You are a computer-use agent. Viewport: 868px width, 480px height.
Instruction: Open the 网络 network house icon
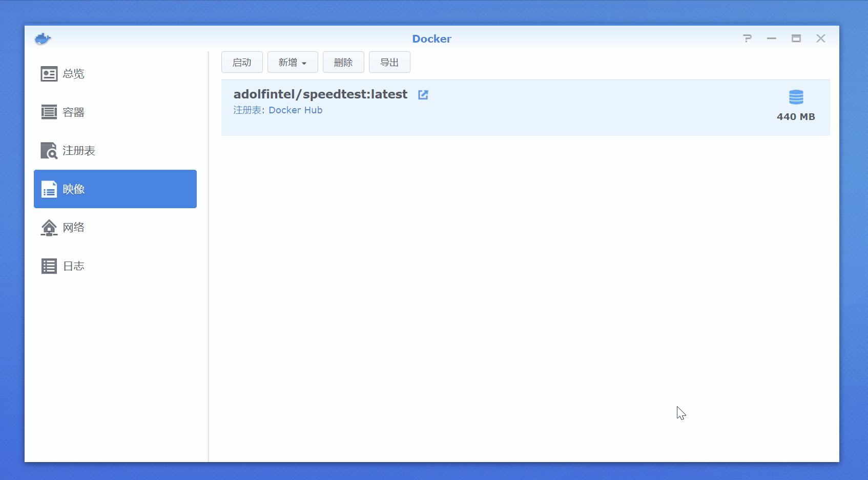pos(49,228)
